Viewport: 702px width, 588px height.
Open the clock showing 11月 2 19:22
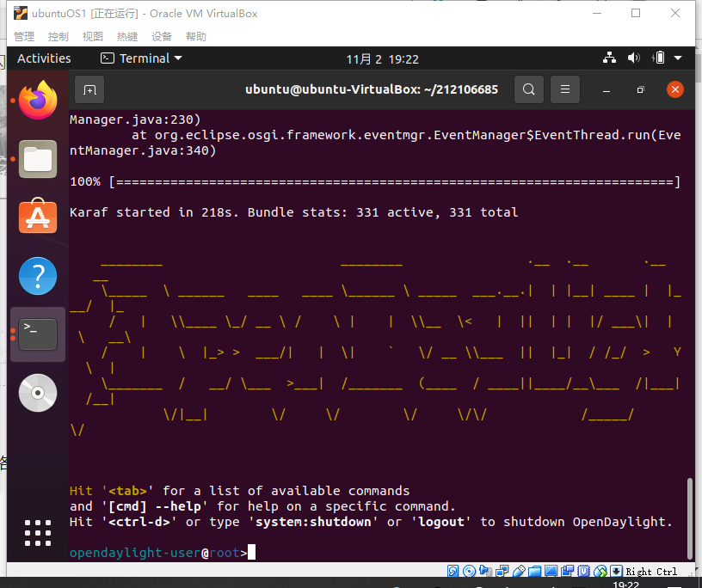[x=382, y=59]
